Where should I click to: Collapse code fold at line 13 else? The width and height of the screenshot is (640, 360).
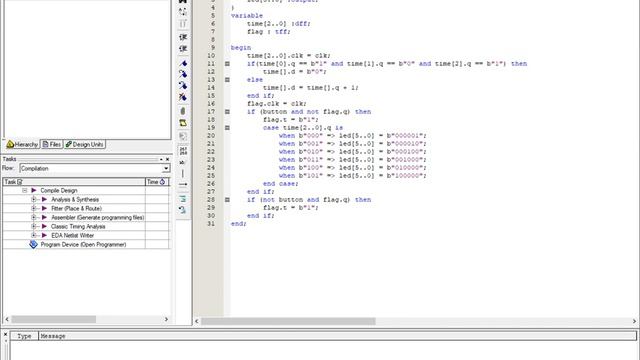point(227,80)
